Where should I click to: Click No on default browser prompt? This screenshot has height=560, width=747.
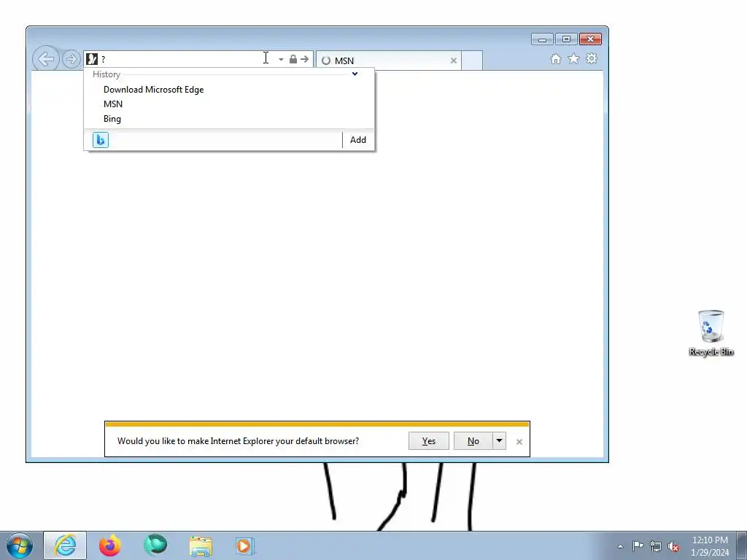473,441
